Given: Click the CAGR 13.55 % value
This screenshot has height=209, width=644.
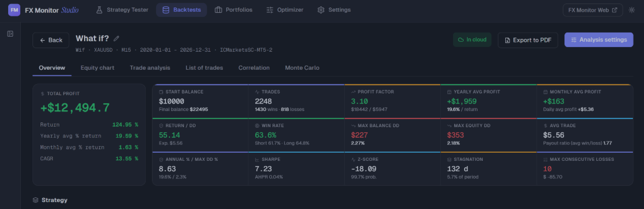Looking at the screenshot, I should (126, 158).
